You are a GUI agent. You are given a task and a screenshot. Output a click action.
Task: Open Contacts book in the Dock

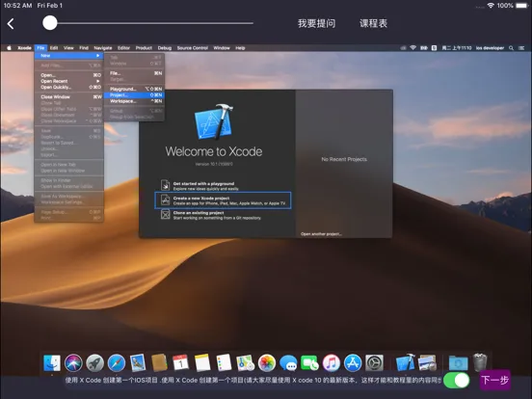(x=159, y=363)
